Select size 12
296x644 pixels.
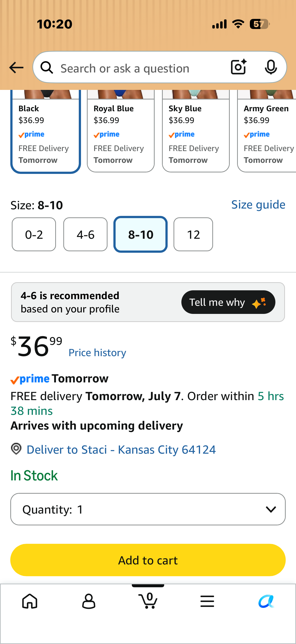[193, 235]
